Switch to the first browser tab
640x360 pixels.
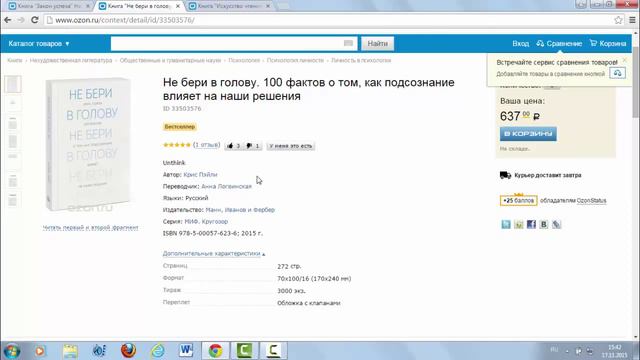49,6
